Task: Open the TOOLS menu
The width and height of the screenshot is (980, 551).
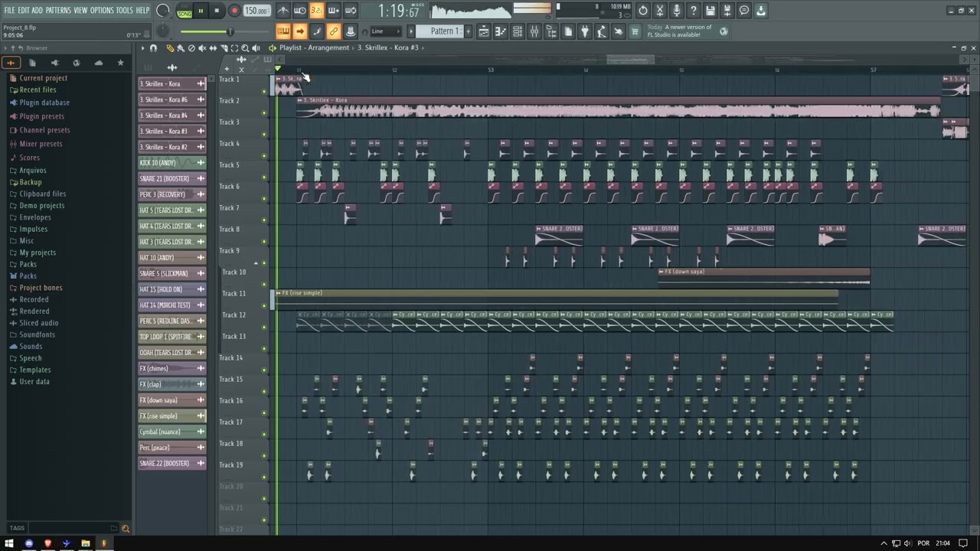Action: click(125, 10)
